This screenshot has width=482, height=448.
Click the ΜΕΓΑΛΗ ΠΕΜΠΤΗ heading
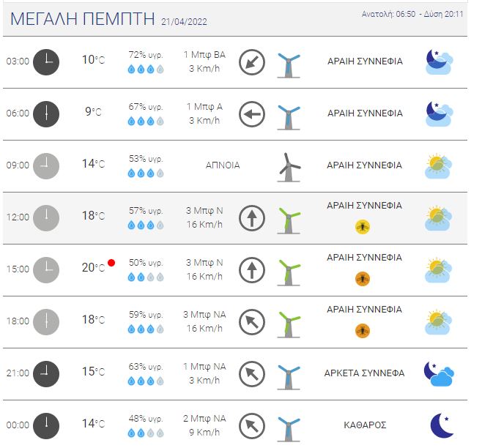[x=82, y=19]
